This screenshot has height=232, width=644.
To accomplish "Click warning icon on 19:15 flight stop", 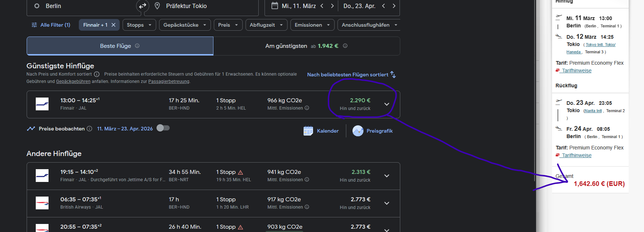I will click(240, 172).
